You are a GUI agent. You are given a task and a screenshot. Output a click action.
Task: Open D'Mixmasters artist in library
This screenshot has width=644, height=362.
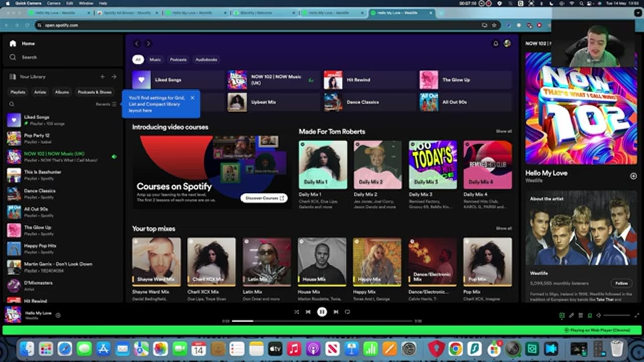(63, 286)
